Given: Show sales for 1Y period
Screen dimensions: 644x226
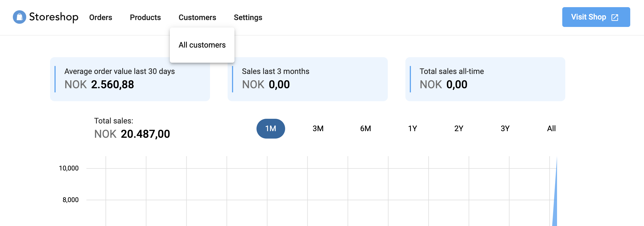Looking at the screenshot, I should pos(412,128).
